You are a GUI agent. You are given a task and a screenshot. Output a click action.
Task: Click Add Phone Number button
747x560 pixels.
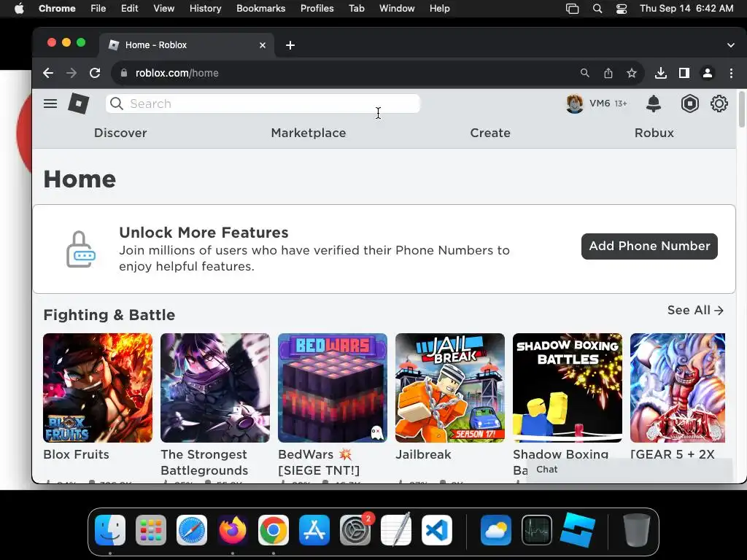649,246
